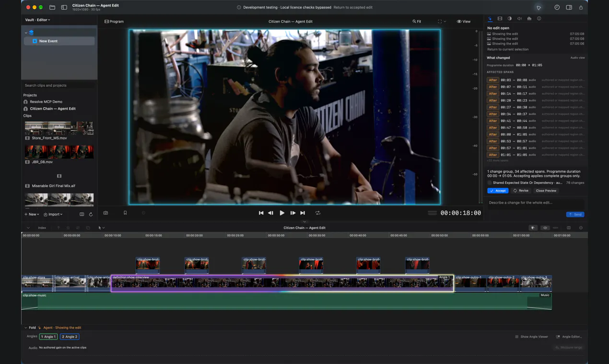Viewport: 609px width, 364px height.
Task: Toggle the timeline selection arrow tool on right
Action: [533, 228]
